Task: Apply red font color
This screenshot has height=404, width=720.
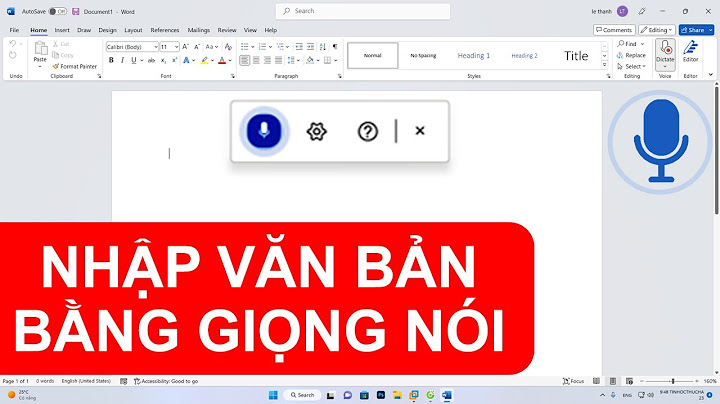Action: 222,60
